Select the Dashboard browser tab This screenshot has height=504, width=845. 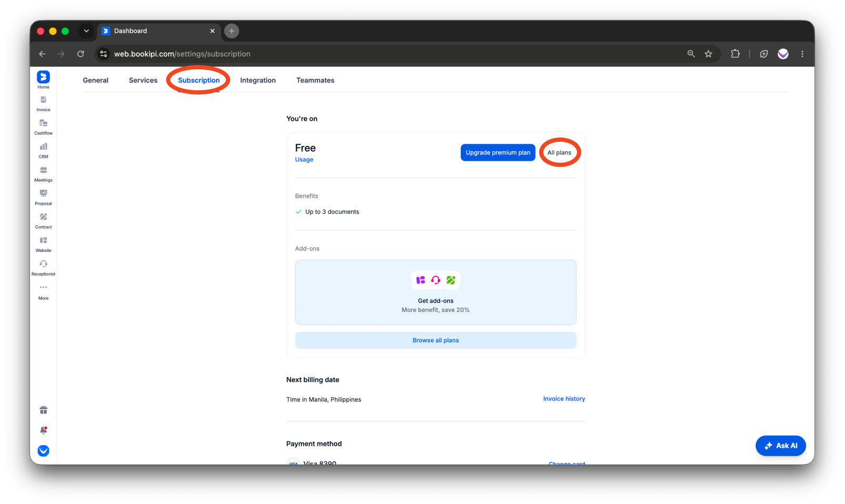(159, 31)
